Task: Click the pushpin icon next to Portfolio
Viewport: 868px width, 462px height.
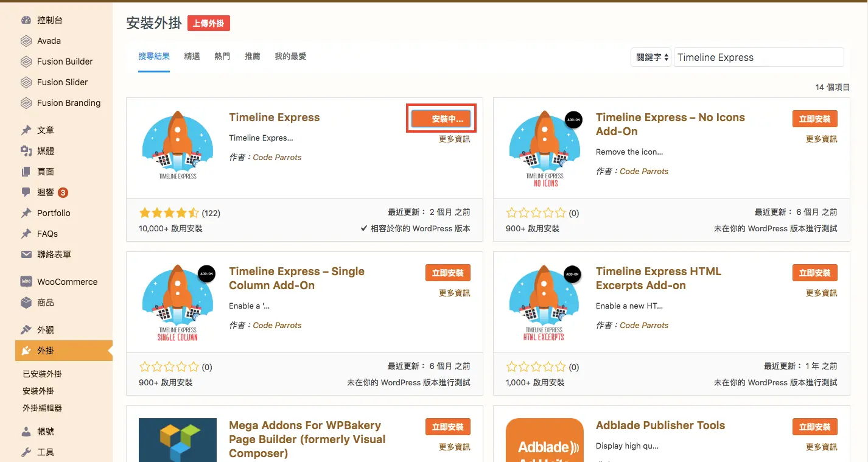Action: (26, 213)
